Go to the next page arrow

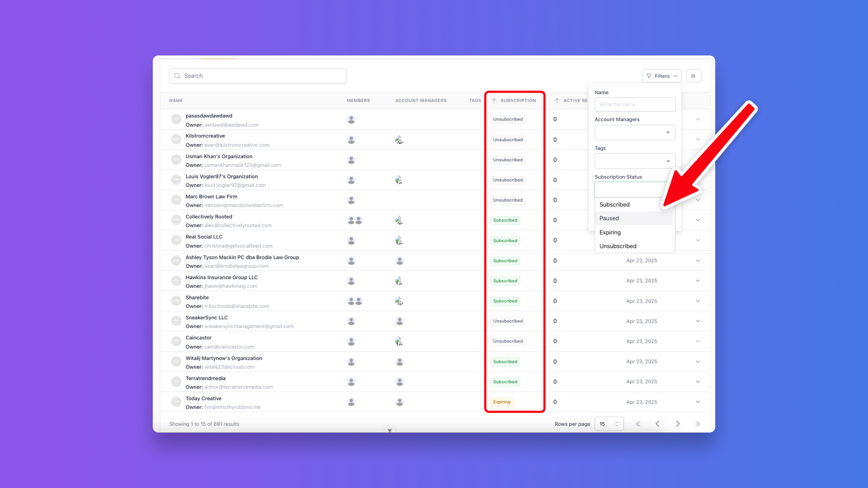pos(678,424)
